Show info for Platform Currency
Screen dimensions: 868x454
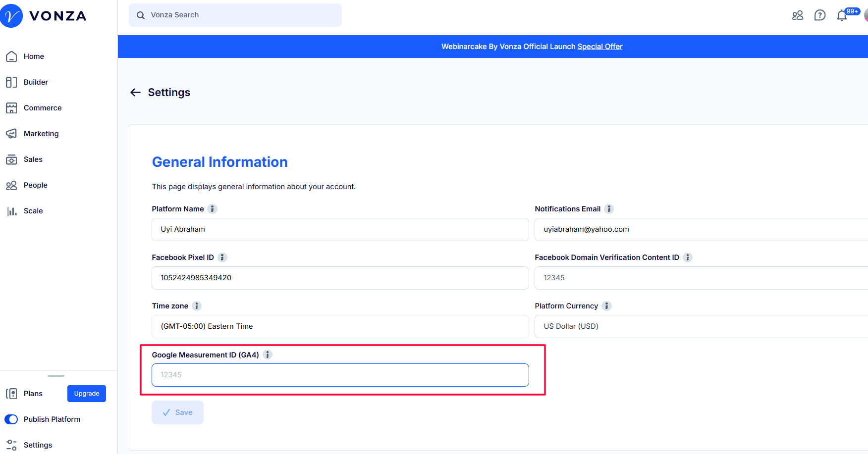pyautogui.click(x=606, y=306)
